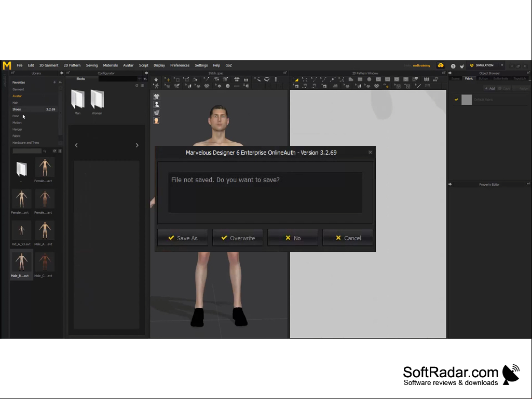Select the Internal Rectangle tool in 2D toolbar
The image size is (532, 399).
[388, 79]
